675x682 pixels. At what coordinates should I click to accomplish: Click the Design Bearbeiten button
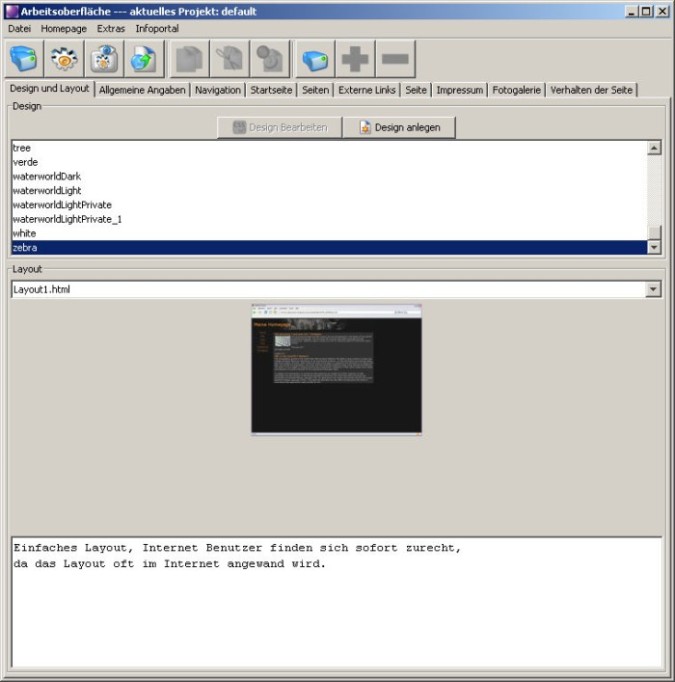click(279, 128)
